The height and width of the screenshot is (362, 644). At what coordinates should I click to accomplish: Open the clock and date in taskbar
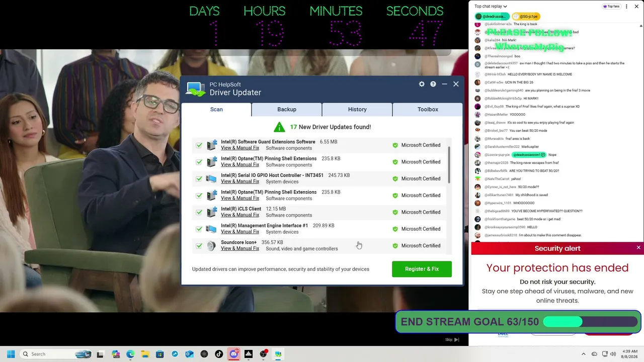[630, 354]
